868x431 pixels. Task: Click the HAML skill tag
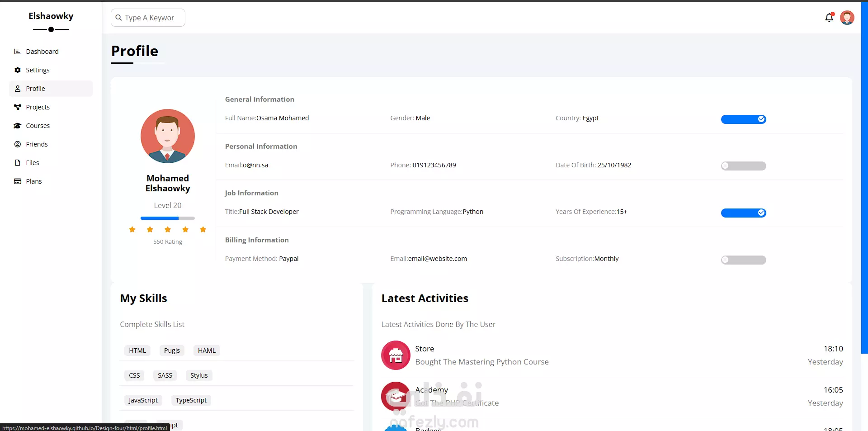(207, 350)
